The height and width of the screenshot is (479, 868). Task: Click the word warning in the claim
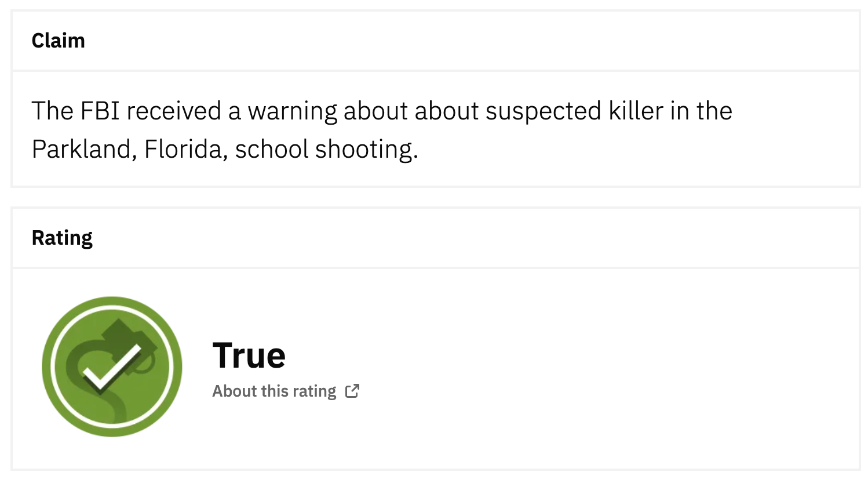click(292, 111)
